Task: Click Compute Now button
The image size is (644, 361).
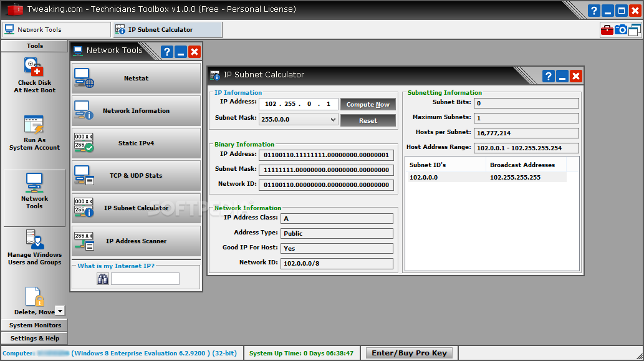Action: [368, 104]
